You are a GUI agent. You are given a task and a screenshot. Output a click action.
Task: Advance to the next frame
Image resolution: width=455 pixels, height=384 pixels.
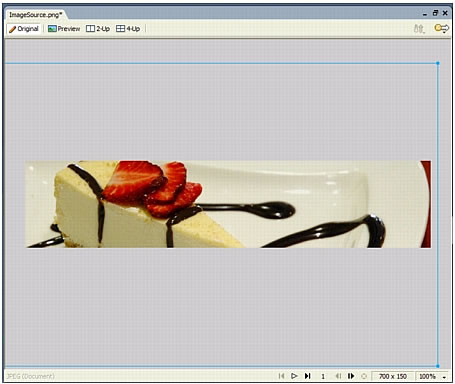pos(351,376)
